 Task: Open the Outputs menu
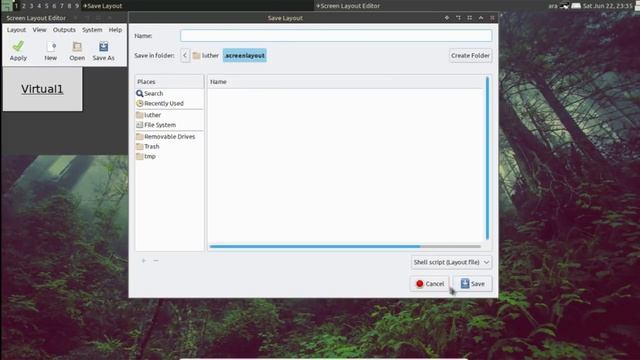(64, 30)
